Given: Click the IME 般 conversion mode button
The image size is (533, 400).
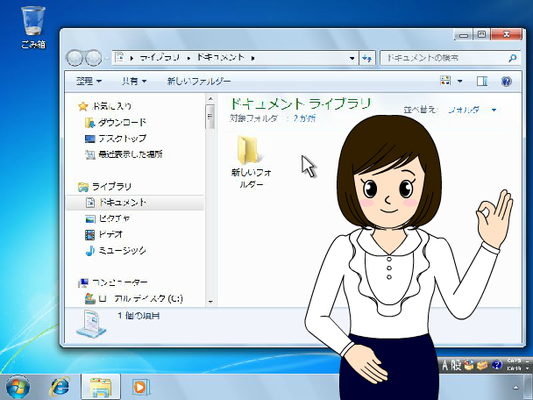Looking at the screenshot, I should 456,365.
